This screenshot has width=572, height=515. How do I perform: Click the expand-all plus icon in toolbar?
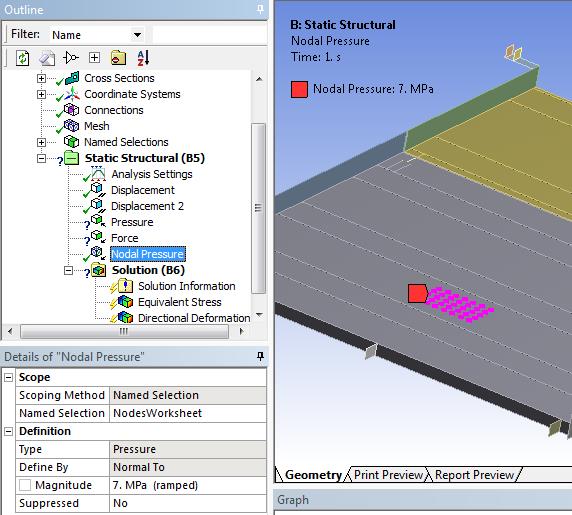94,58
